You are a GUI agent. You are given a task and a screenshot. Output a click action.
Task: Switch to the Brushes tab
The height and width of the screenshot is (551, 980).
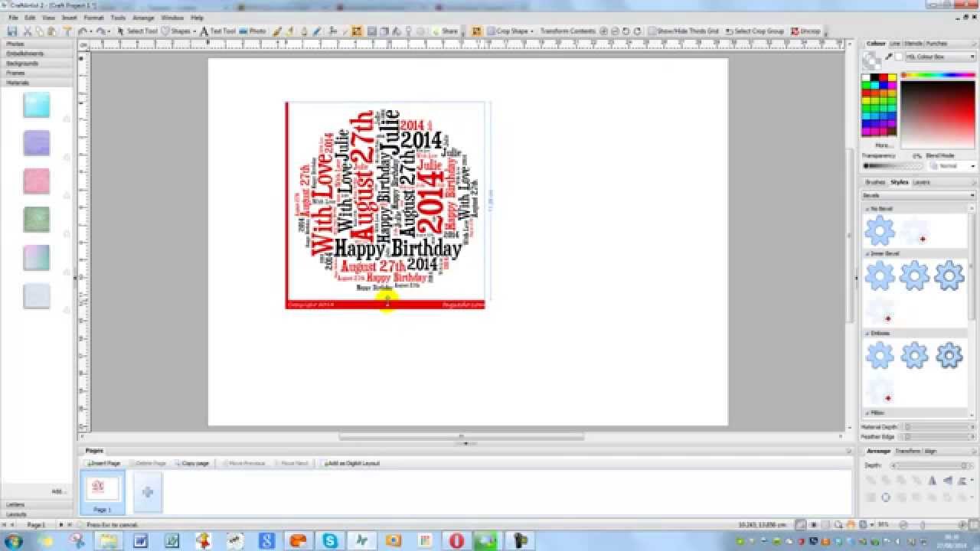(x=875, y=182)
